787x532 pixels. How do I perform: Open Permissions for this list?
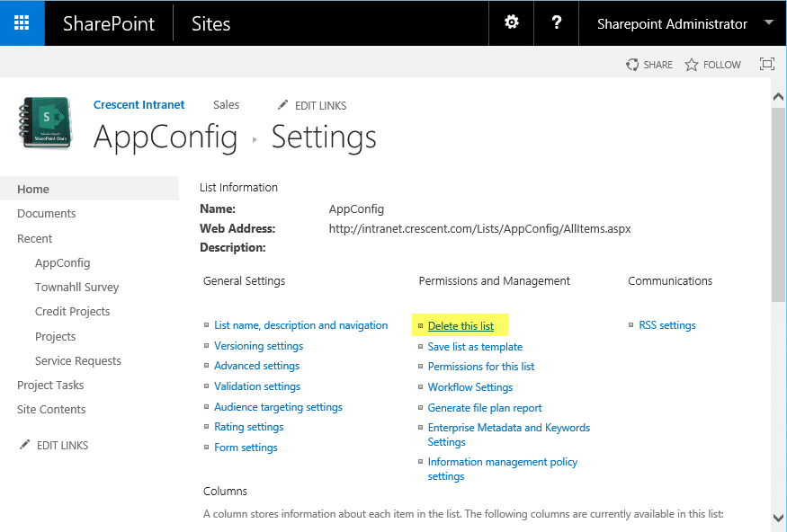click(x=480, y=366)
